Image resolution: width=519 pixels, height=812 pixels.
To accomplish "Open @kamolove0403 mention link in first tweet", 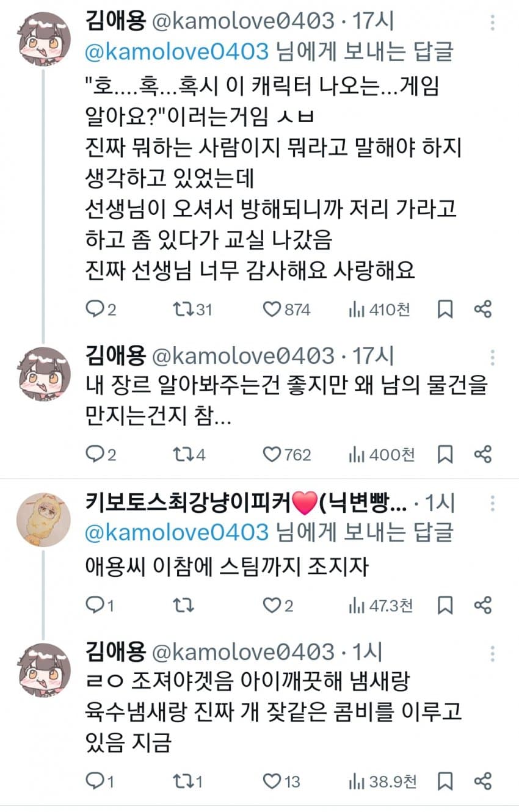I will [177, 52].
